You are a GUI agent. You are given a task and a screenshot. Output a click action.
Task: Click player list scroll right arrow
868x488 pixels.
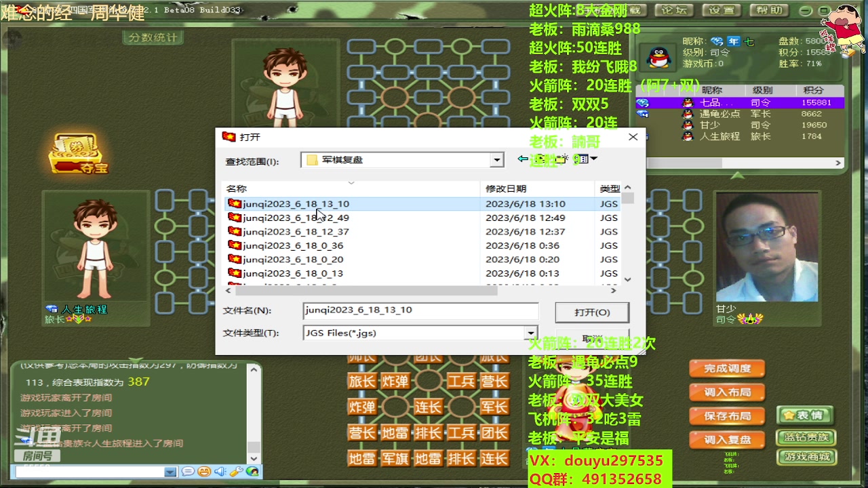click(838, 163)
